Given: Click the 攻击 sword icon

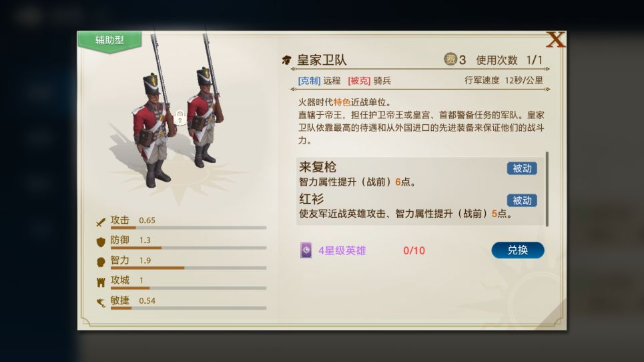Looking at the screenshot, I should point(101,221).
